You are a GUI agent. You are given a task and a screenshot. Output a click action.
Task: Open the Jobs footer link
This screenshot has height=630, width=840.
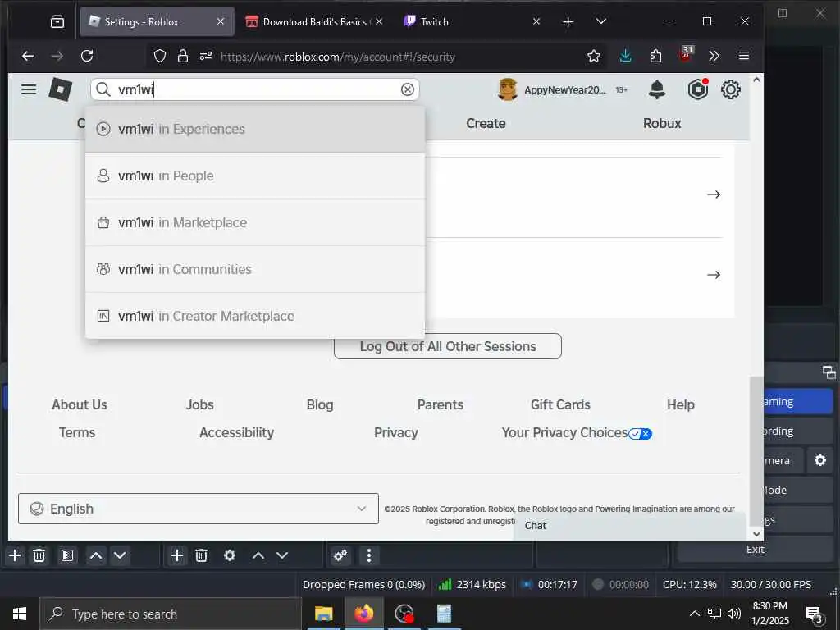(200, 405)
